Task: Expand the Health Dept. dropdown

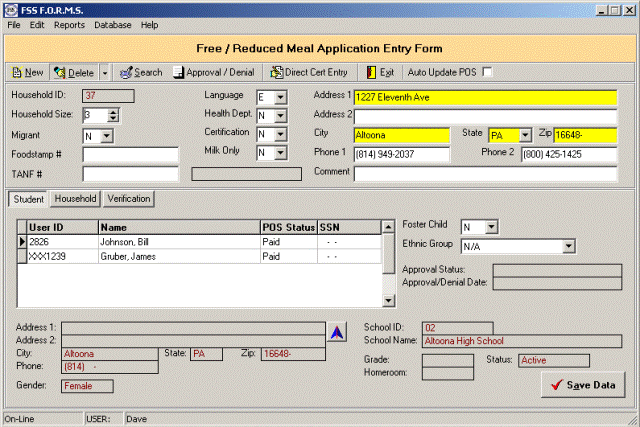Action: [x=280, y=116]
